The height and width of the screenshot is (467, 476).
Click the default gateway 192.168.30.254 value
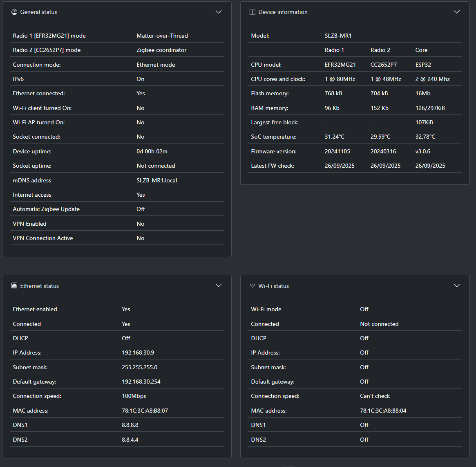point(141,382)
